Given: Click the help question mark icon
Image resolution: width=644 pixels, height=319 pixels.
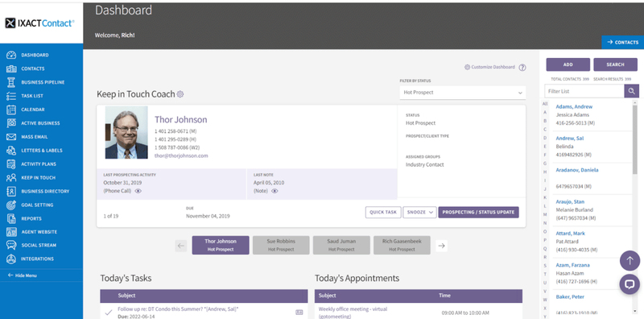Looking at the screenshot, I should (x=522, y=68).
